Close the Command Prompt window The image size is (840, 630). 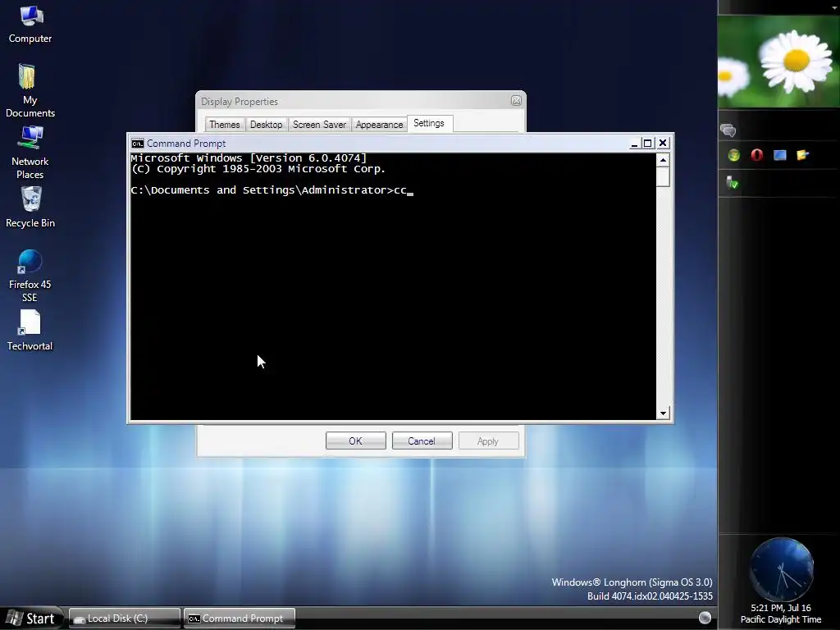pyautogui.click(x=663, y=143)
